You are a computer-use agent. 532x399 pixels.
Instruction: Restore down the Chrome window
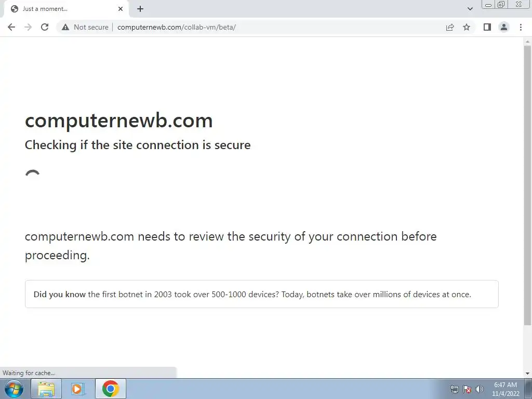coord(501,5)
